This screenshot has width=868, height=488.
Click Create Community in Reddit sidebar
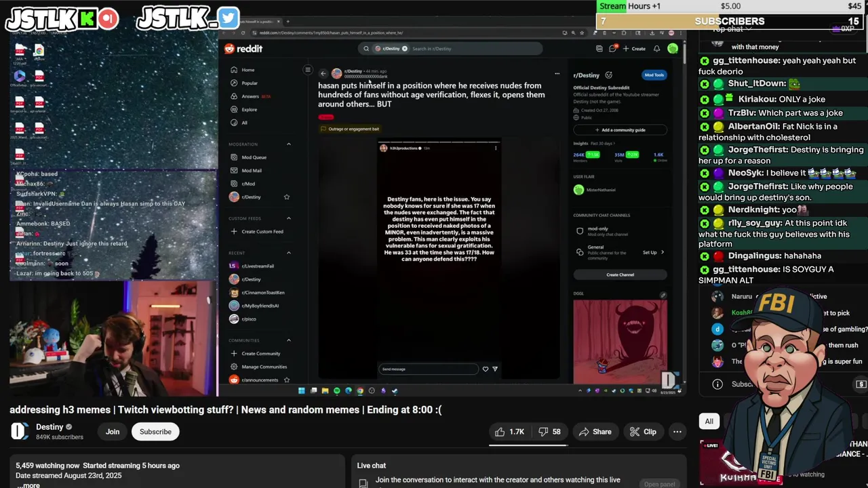pos(256,354)
